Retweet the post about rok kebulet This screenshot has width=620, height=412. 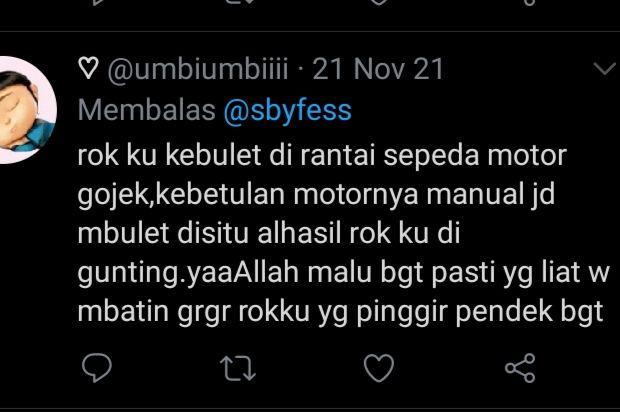pos(238,368)
